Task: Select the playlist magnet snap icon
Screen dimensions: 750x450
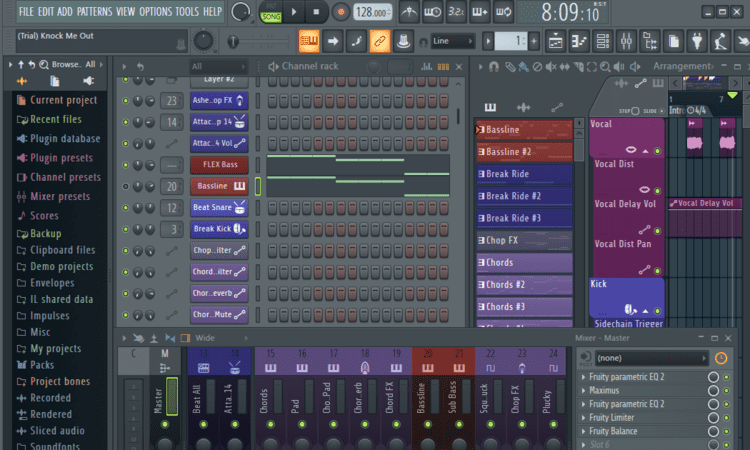Action: click(494, 66)
